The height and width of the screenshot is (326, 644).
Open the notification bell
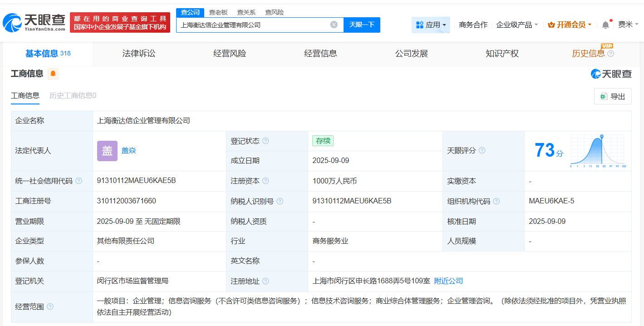click(605, 25)
